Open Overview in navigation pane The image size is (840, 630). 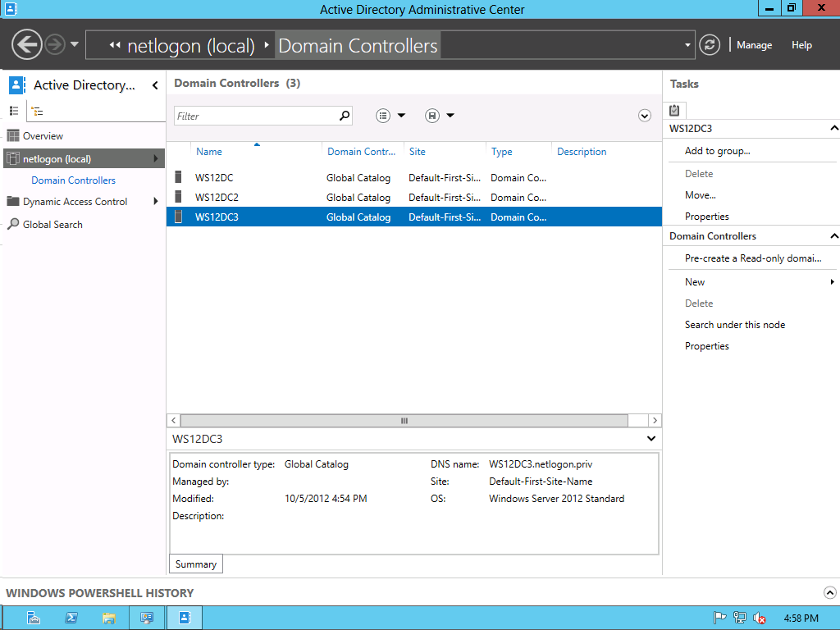(x=43, y=136)
